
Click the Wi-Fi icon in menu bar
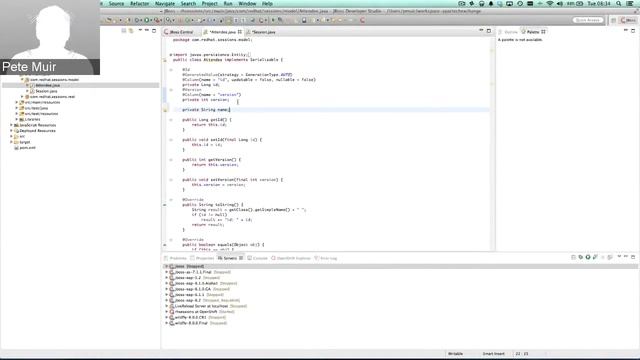[x=550, y=3]
